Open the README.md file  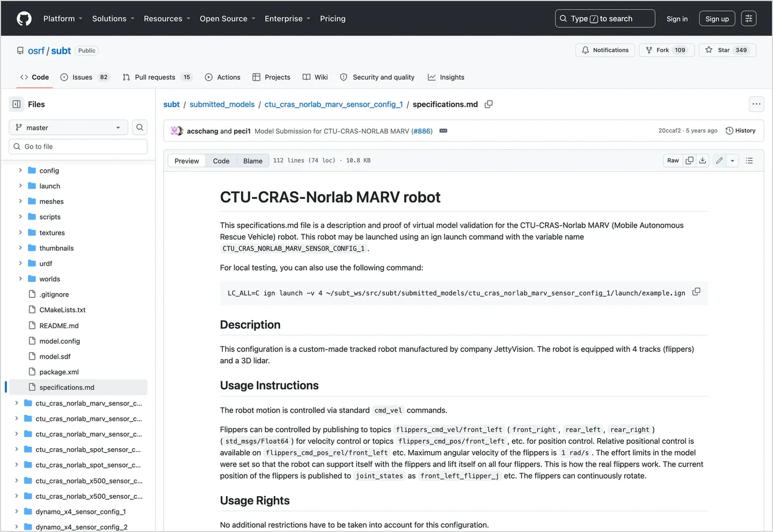pos(59,326)
